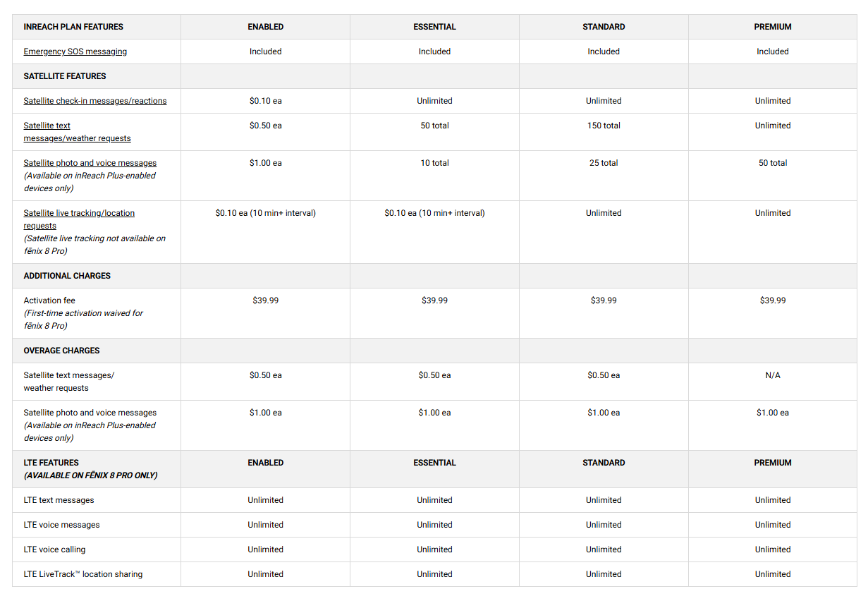Click the INREACH PLAN FEATURES header cell

pos(73,27)
